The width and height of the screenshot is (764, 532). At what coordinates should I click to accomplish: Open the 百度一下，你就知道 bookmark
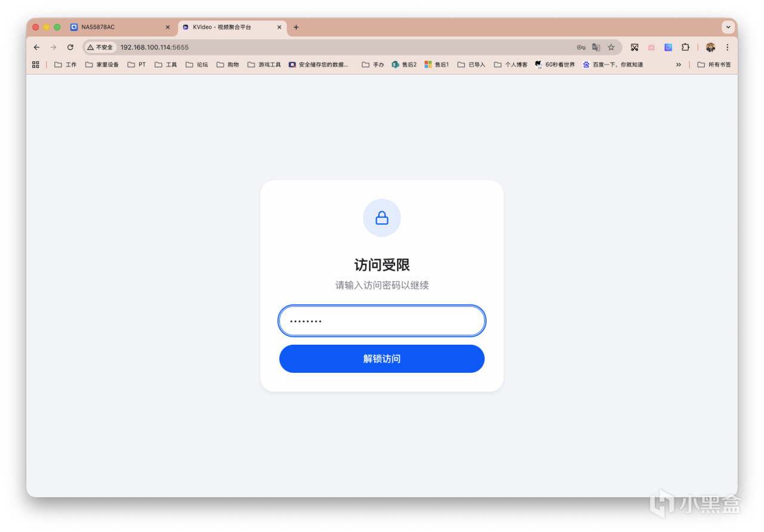(x=613, y=64)
